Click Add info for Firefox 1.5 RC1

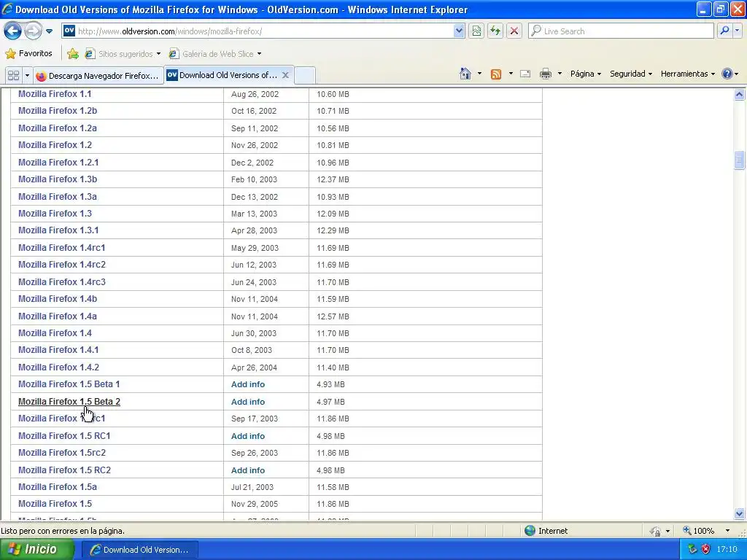tap(248, 436)
